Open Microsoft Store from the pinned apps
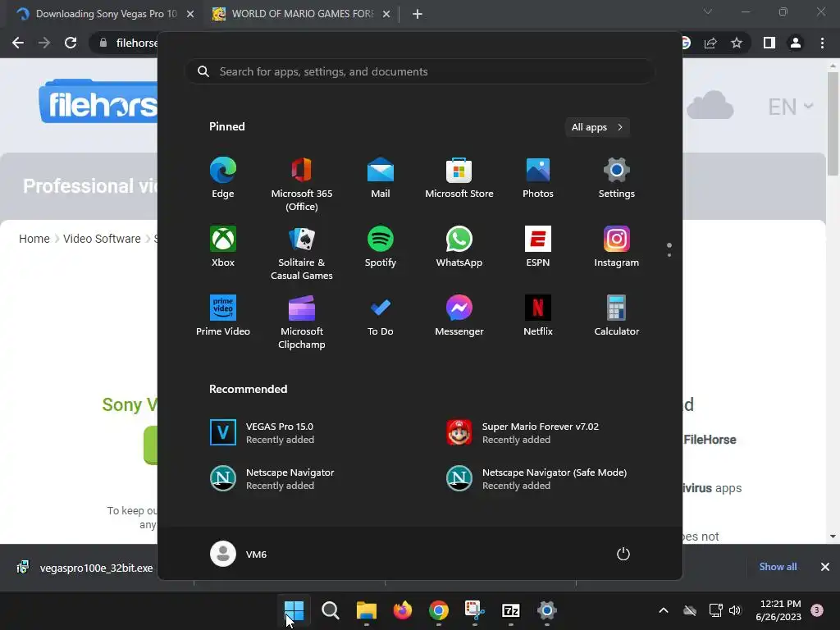The image size is (840, 630). tap(459, 178)
